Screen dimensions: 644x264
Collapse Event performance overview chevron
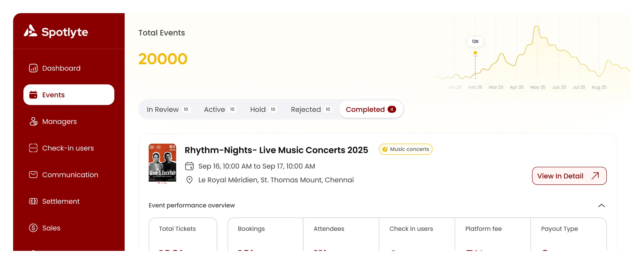pos(601,205)
